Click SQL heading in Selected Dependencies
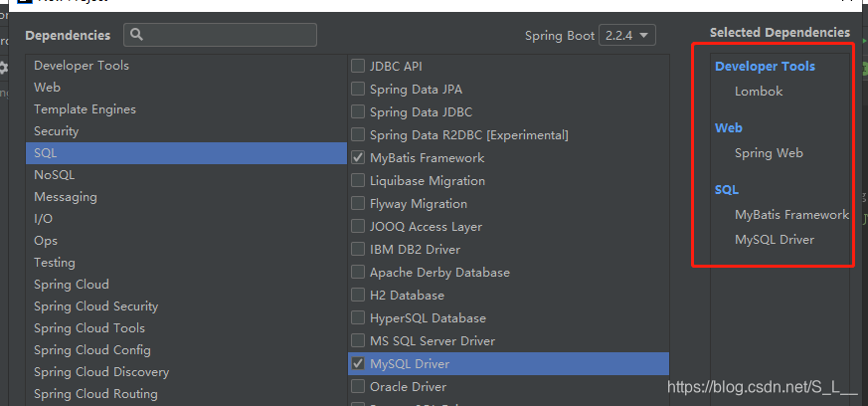 coord(726,189)
